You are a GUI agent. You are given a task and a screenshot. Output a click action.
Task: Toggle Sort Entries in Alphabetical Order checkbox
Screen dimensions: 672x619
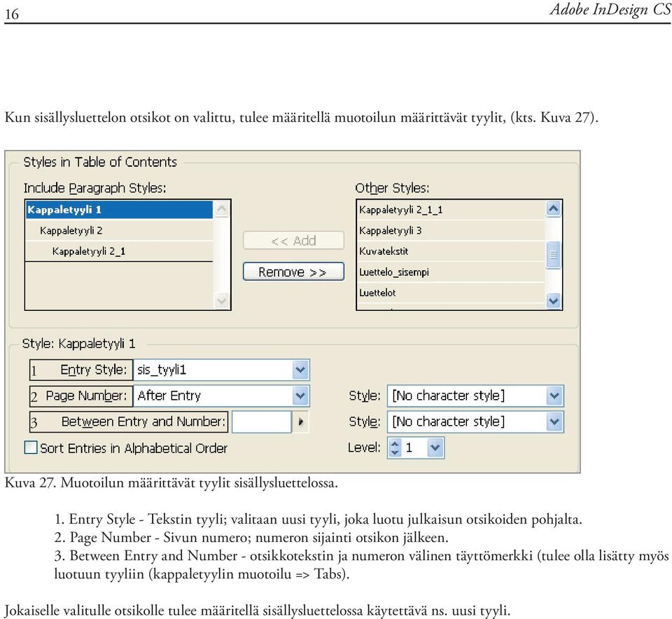point(31,447)
